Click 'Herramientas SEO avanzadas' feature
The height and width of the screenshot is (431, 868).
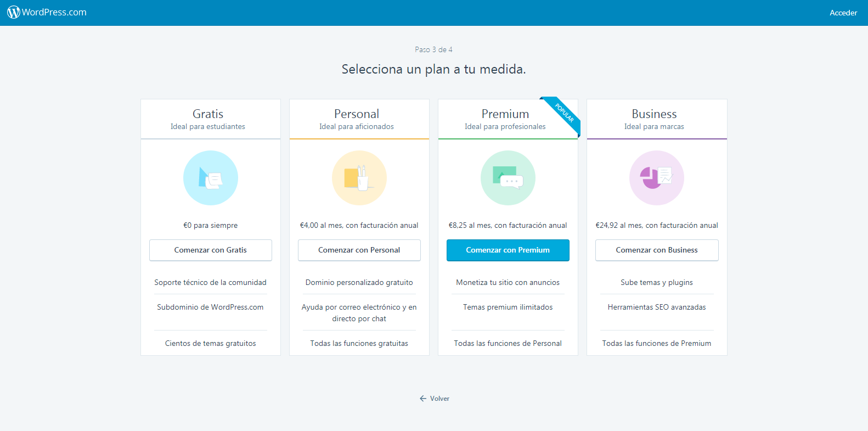(x=657, y=307)
